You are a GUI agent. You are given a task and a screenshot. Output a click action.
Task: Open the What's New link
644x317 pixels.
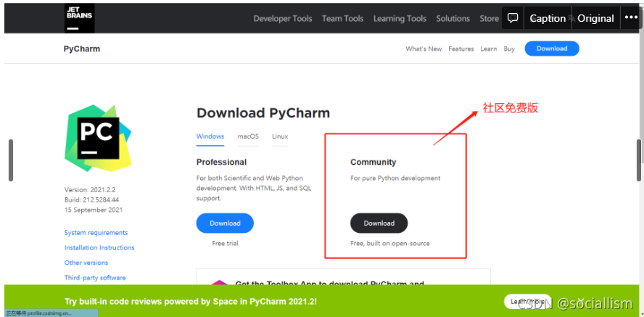click(424, 49)
